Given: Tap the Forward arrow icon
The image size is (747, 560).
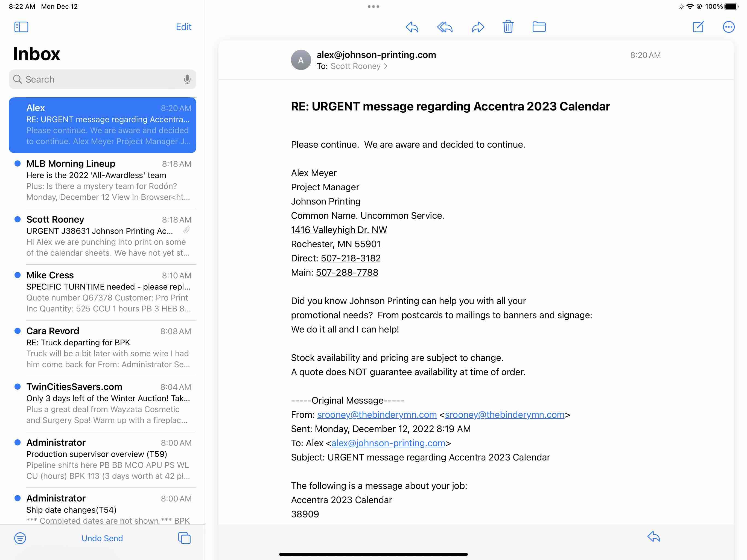Looking at the screenshot, I should 477,27.
